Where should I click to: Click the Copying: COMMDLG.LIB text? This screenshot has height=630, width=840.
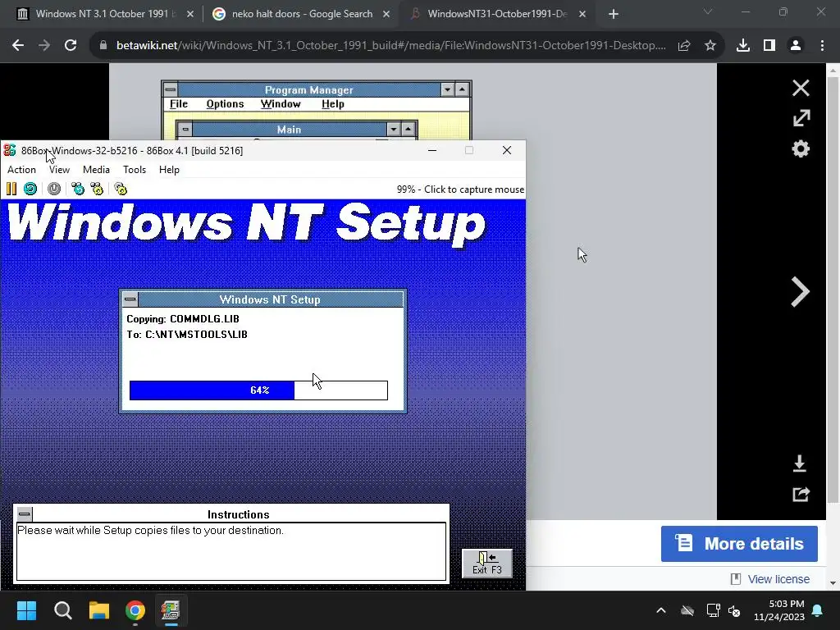(x=183, y=319)
